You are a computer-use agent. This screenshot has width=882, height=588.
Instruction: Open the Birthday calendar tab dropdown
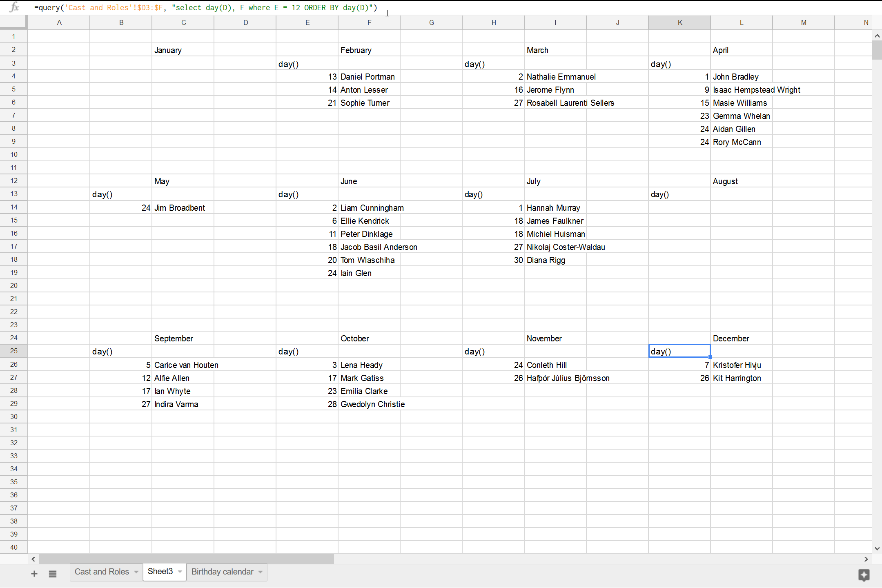(x=260, y=572)
